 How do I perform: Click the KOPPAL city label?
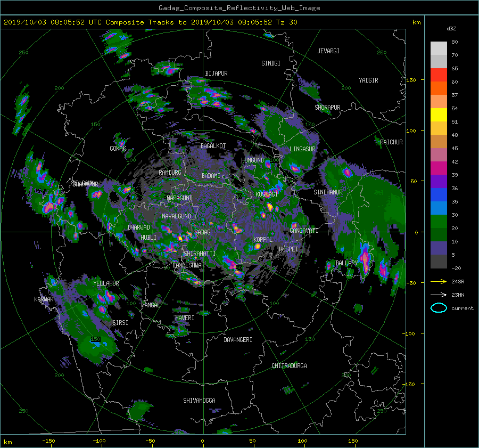pos(263,240)
